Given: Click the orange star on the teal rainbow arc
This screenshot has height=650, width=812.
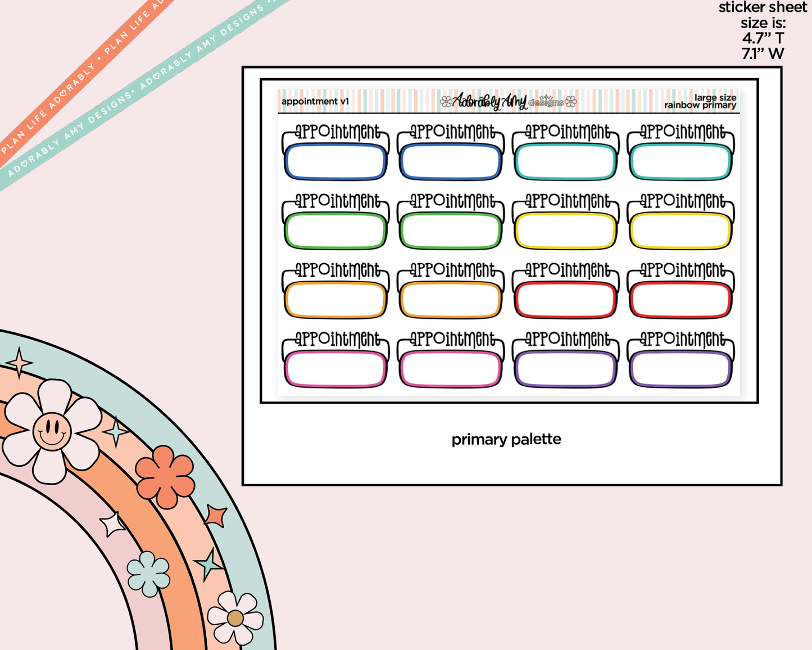Looking at the screenshot, I should pyautogui.click(x=216, y=516).
